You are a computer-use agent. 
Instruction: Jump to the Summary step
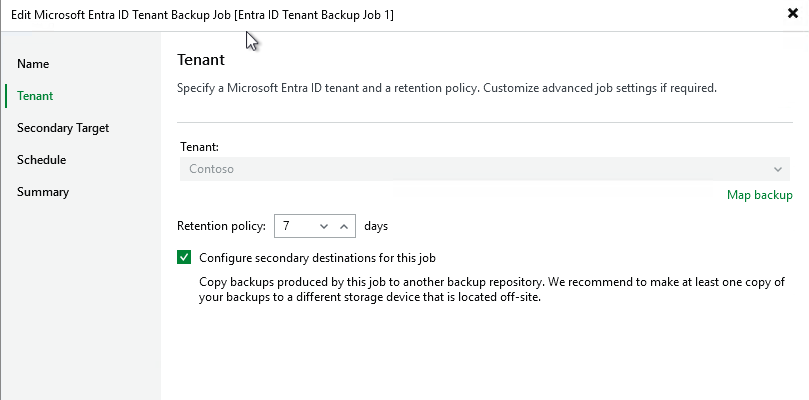pos(43,192)
